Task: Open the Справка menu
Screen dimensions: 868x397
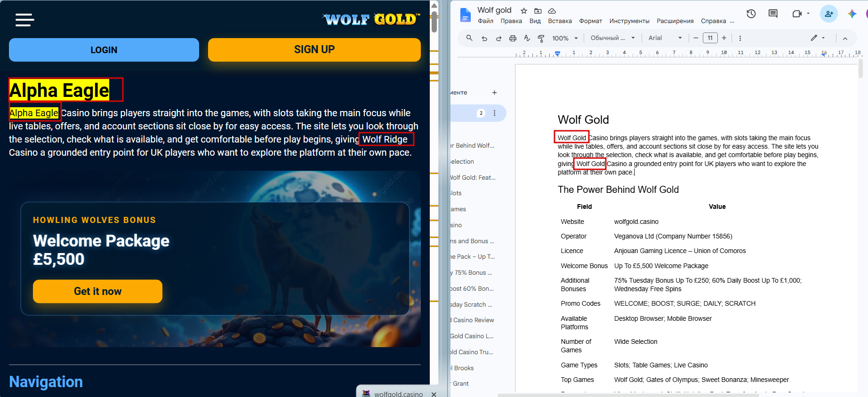Action: [713, 21]
